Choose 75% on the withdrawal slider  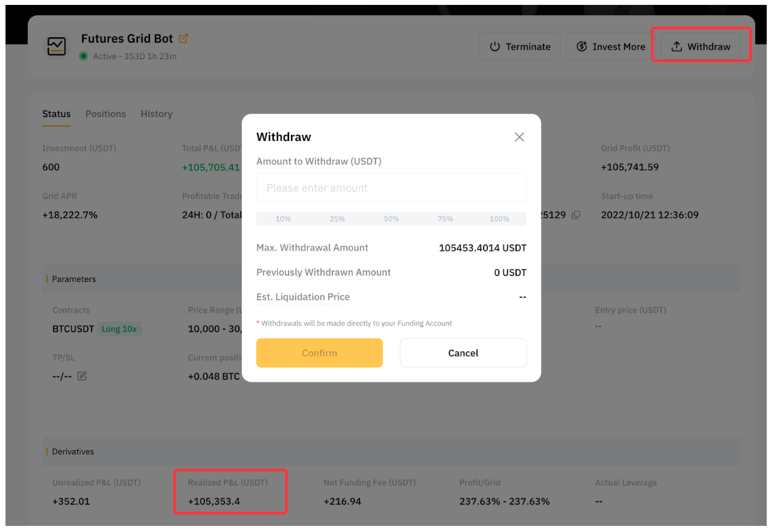click(445, 218)
